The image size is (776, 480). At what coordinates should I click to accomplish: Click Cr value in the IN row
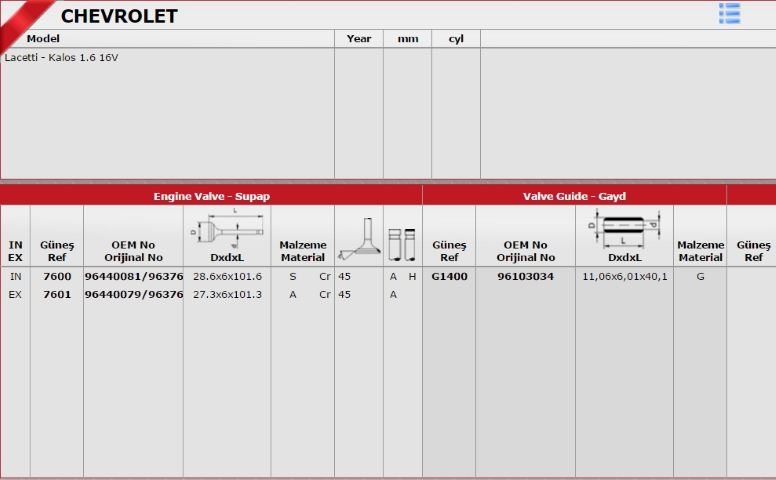click(x=325, y=276)
